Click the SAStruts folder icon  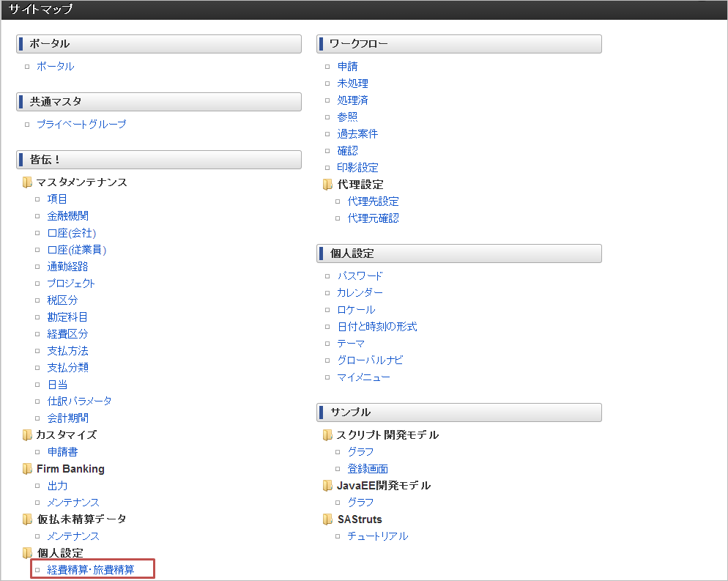327,519
